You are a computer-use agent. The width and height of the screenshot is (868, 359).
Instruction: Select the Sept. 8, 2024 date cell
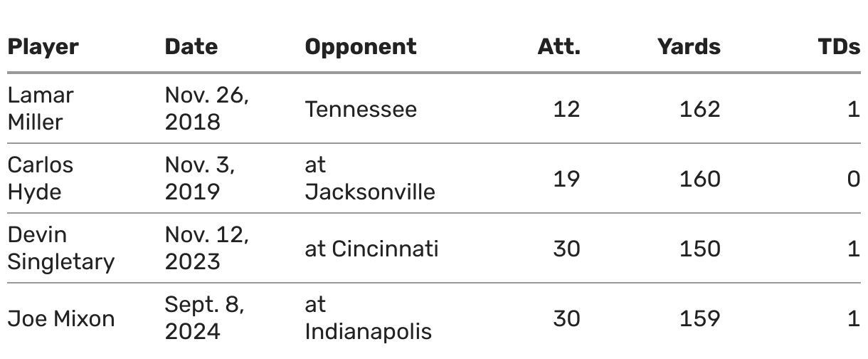[x=204, y=318]
